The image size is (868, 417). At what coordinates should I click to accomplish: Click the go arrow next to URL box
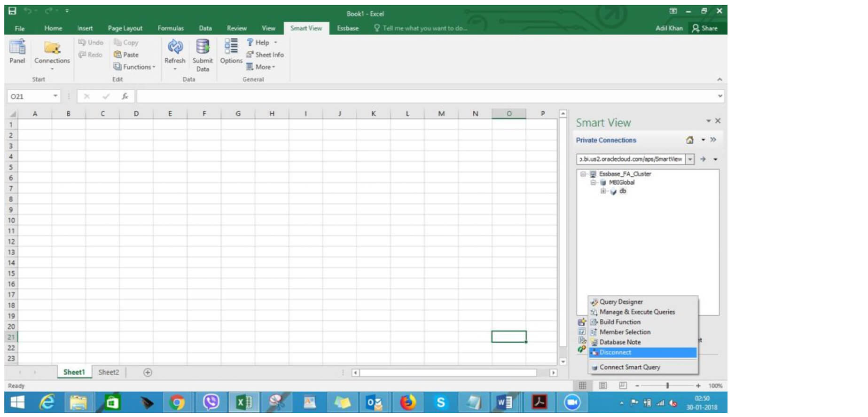703,159
